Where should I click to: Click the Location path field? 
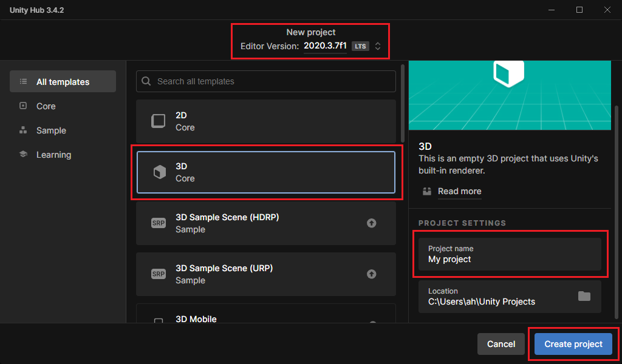click(510, 297)
